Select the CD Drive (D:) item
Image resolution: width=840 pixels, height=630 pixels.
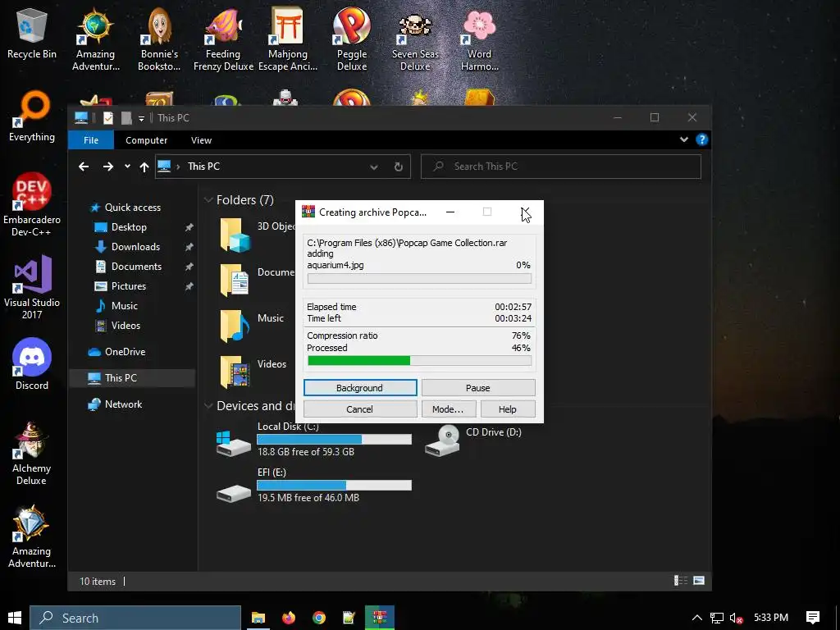pyautogui.click(x=473, y=441)
